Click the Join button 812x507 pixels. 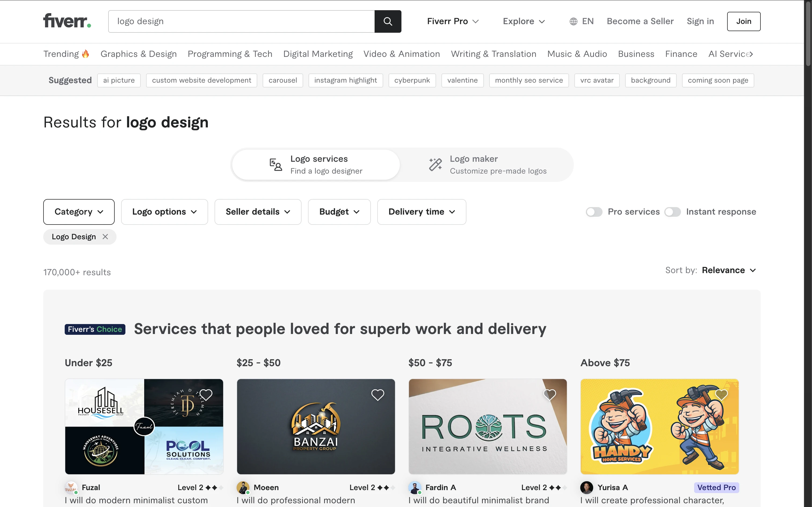tap(744, 21)
